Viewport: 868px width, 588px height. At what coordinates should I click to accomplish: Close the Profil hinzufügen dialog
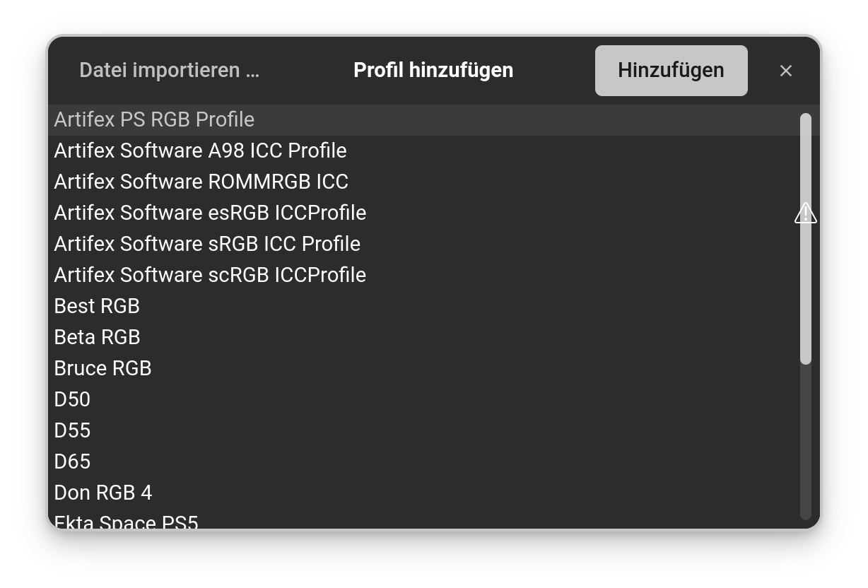pyautogui.click(x=785, y=71)
